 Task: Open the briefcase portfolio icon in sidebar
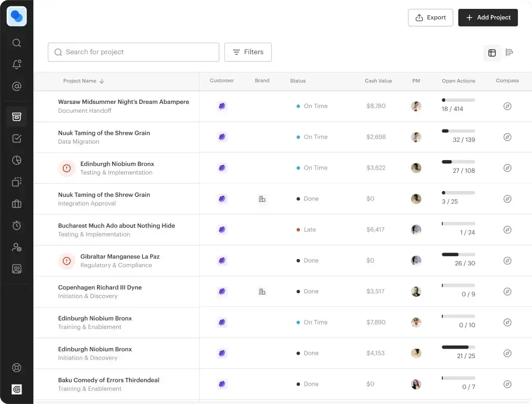click(x=16, y=204)
